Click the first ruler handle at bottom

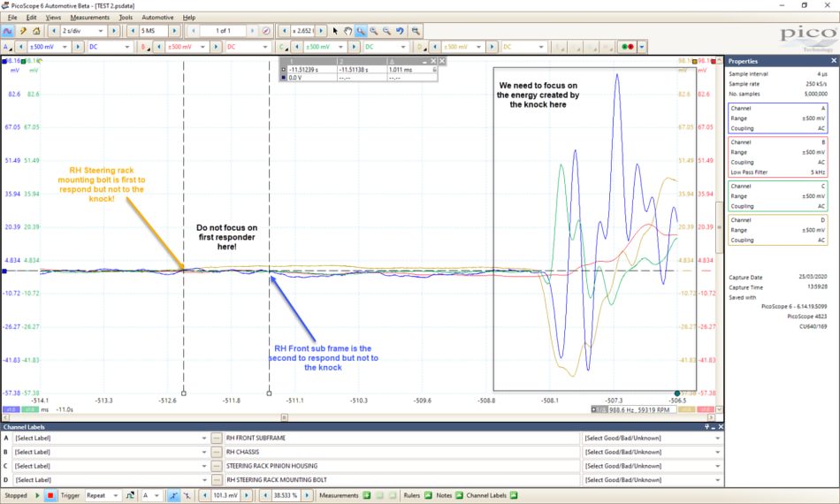pyautogui.click(x=184, y=393)
